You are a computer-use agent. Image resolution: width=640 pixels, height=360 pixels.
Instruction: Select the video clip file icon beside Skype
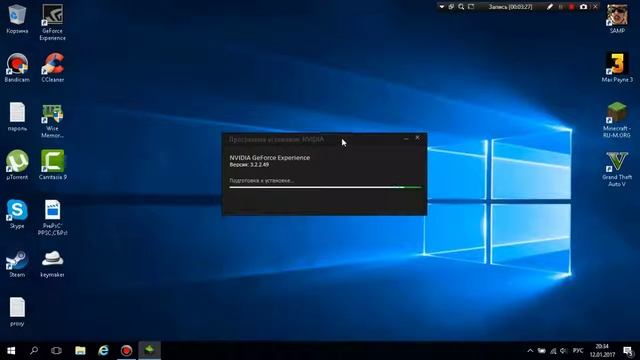(x=53, y=218)
